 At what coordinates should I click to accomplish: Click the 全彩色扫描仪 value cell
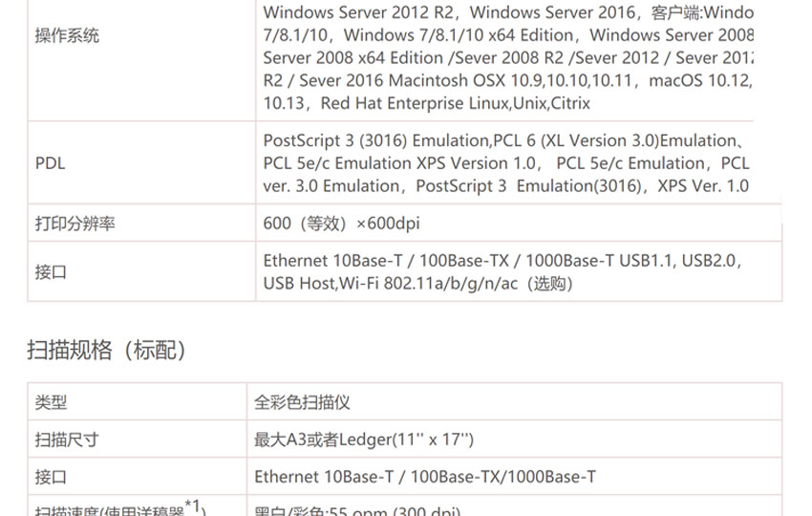(302, 402)
